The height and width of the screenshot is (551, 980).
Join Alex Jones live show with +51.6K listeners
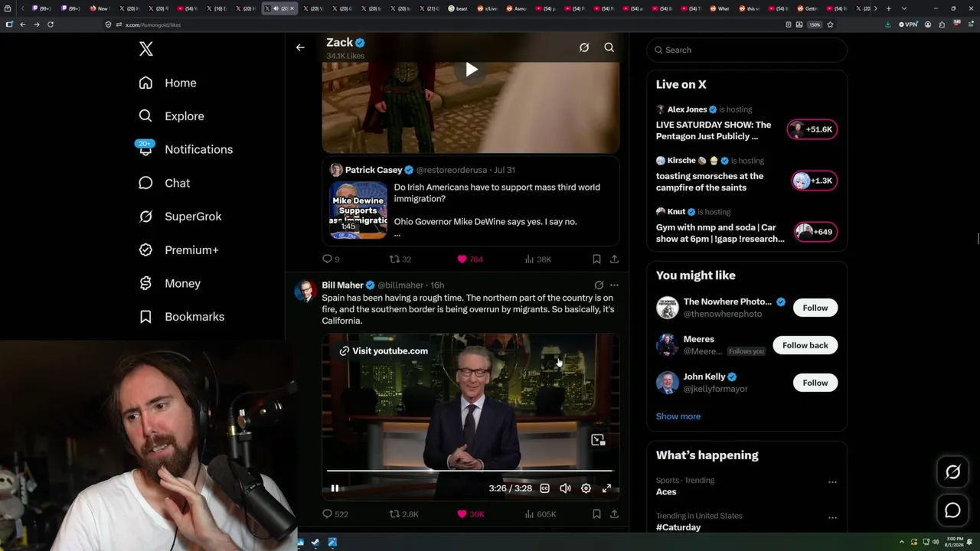point(812,129)
